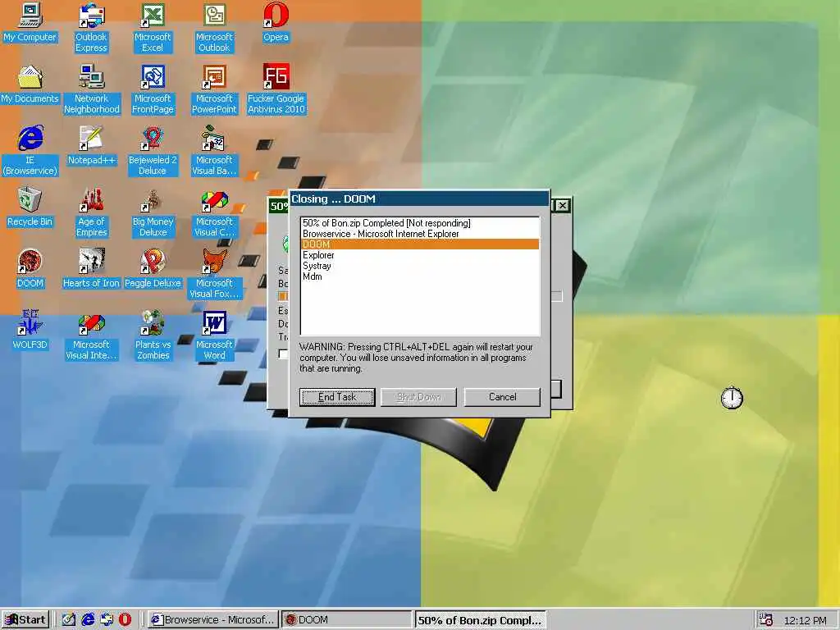Select 'Browservice - Microsoft Internet Explorer' in task list
Image resolution: width=840 pixels, height=630 pixels.
(x=420, y=234)
